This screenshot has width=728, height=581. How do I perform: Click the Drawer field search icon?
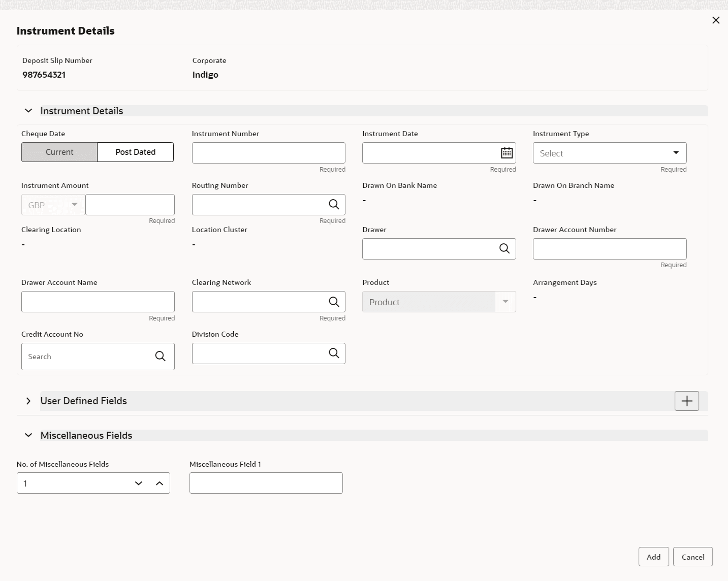pos(504,248)
